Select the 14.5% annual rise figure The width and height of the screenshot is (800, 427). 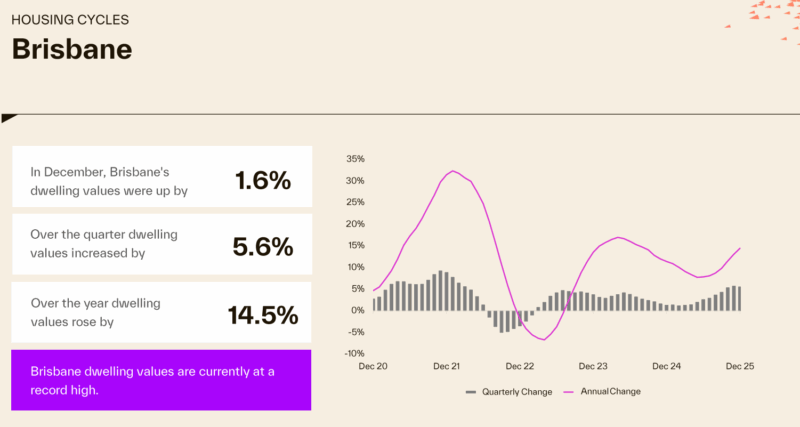click(263, 315)
